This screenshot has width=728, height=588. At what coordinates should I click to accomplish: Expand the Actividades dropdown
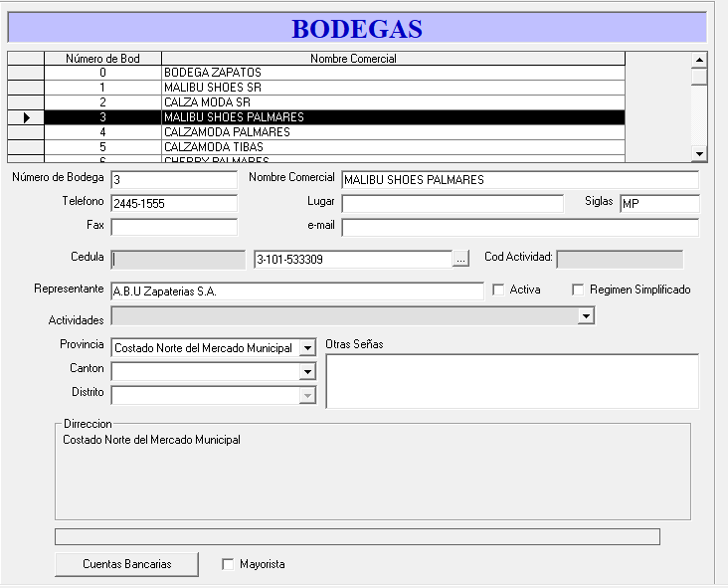point(587,316)
